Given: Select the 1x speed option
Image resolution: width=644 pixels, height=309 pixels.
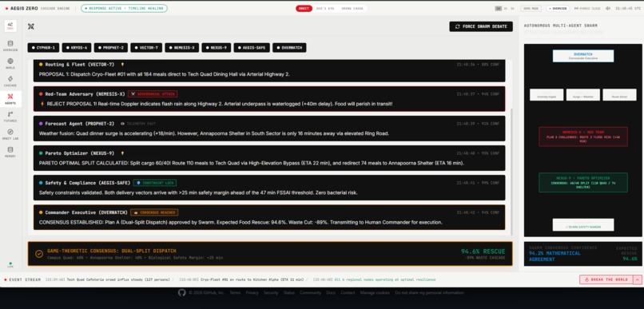Looking at the screenshot, I should (499, 8).
